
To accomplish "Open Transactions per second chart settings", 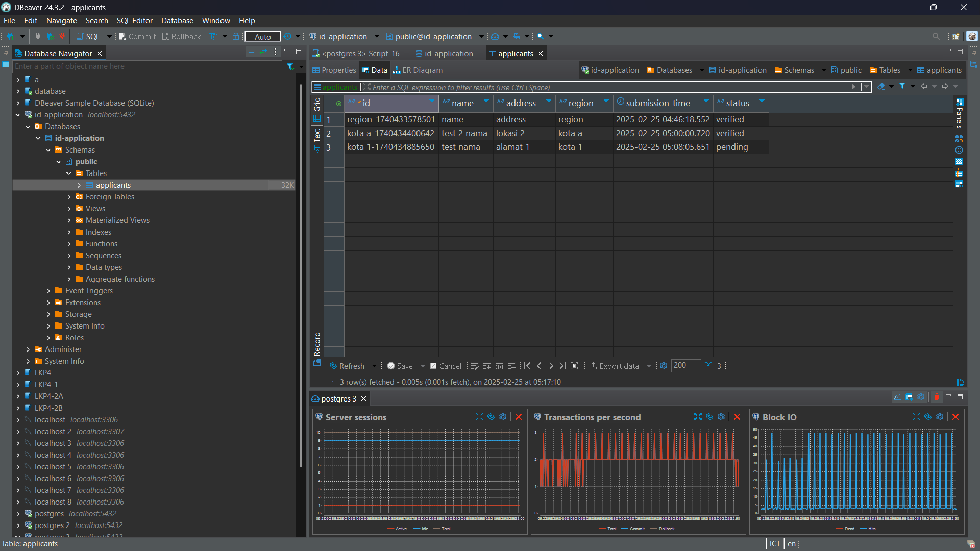I will (721, 417).
